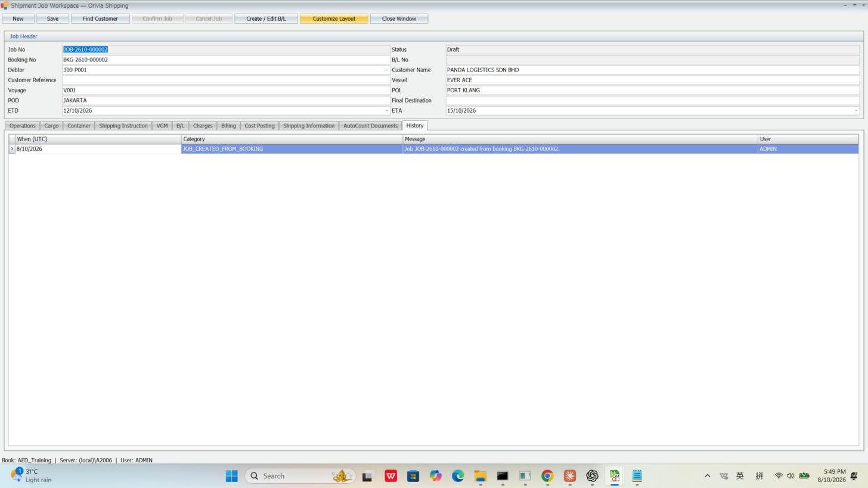Switch to the Cargo tab
The width and height of the screenshot is (868, 488).
[x=51, y=126]
